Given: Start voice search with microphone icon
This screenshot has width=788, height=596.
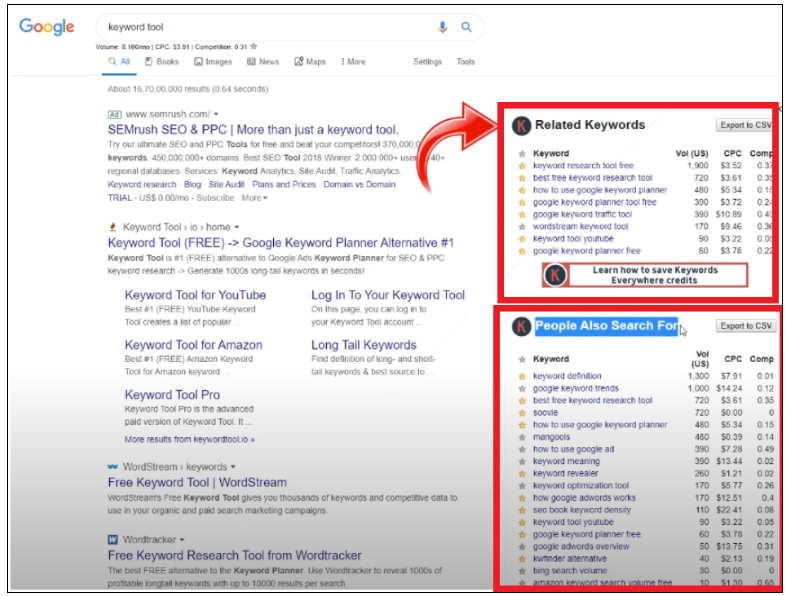Looking at the screenshot, I should click(442, 27).
